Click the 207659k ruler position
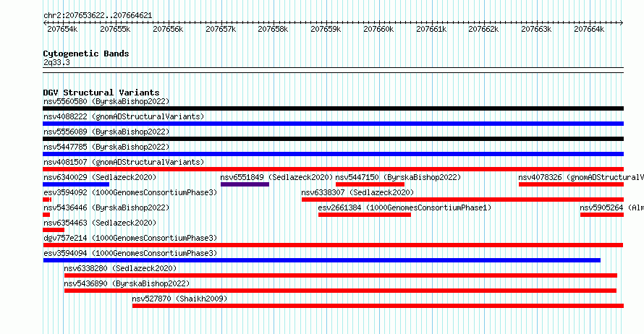 coord(326,29)
